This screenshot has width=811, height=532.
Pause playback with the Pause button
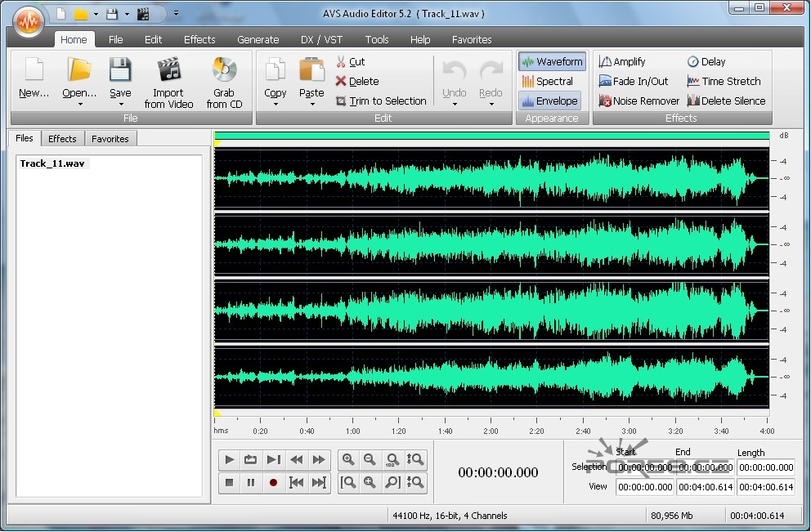click(251, 482)
